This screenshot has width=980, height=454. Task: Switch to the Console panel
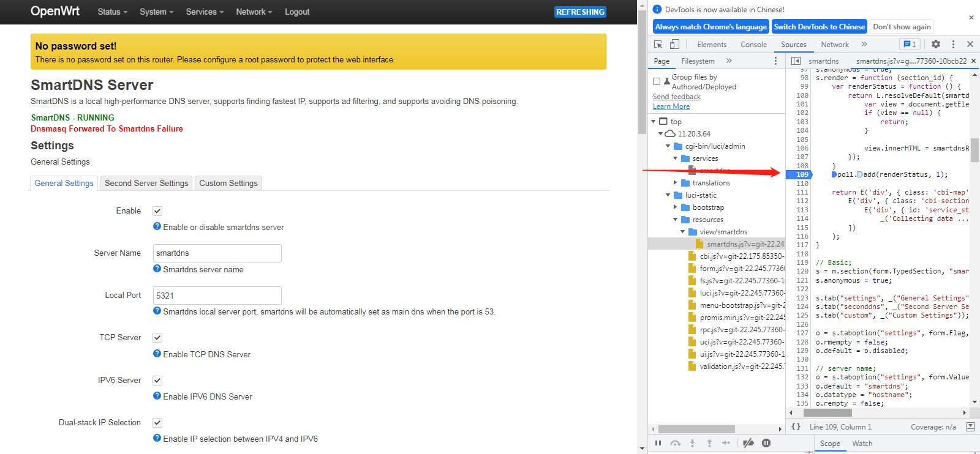tap(753, 45)
